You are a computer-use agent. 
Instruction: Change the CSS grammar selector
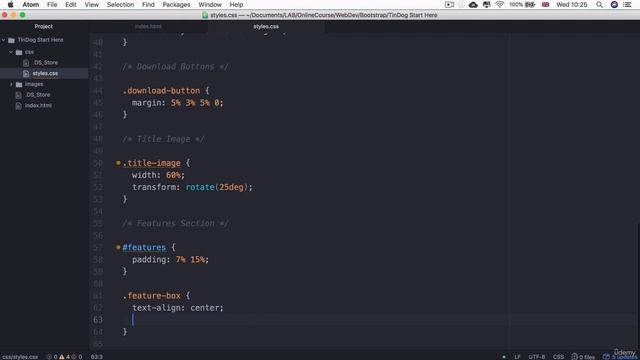click(x=558, y=357)
